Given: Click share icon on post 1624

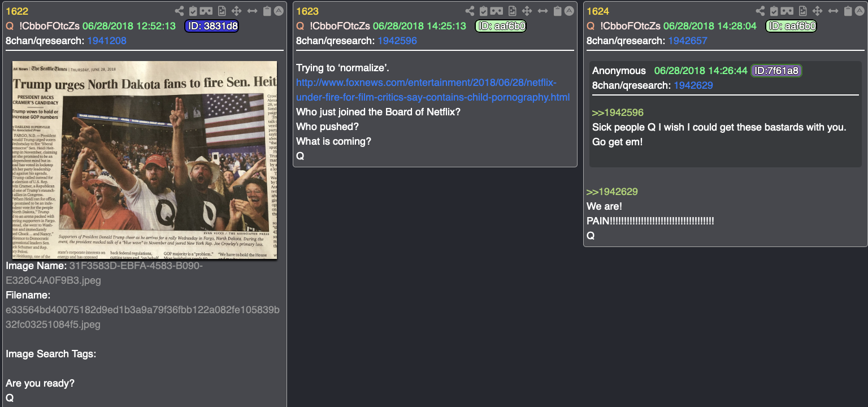Looking at the screenshot, I should [760, 11].
